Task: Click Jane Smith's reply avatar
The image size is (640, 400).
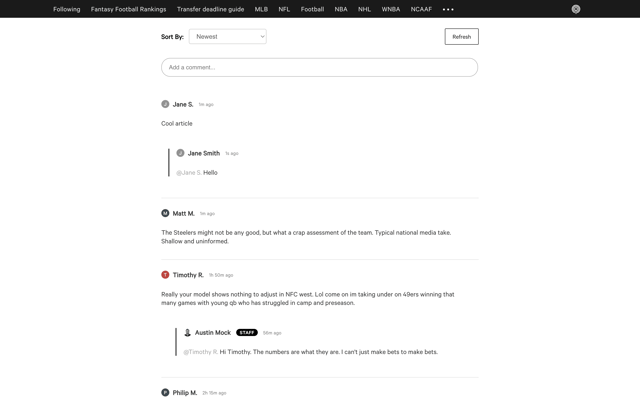Action: pyautogui.click(x=180, y=153)
